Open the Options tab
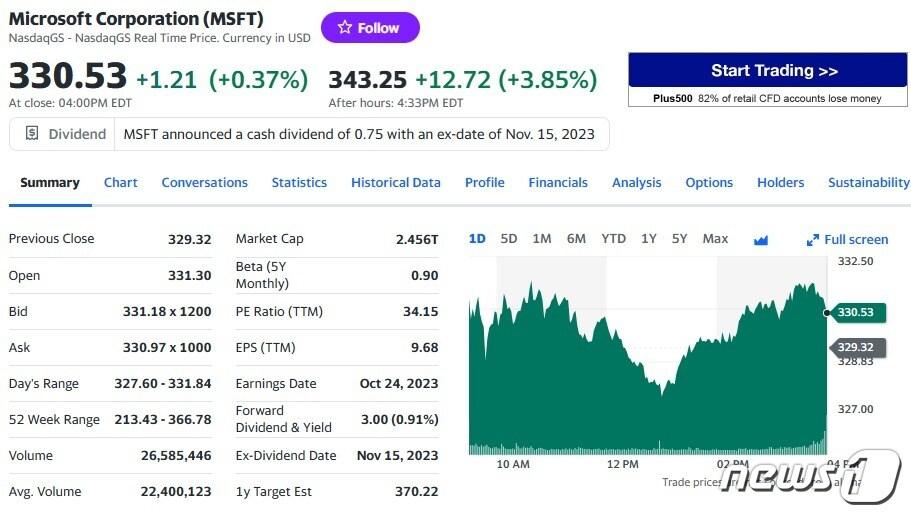 [x=709, y=182]
